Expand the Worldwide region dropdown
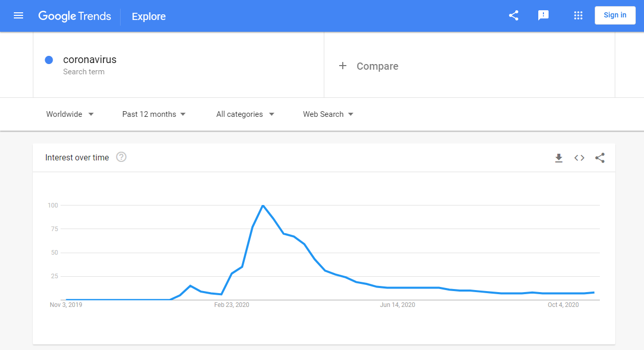 pos(70,114)
